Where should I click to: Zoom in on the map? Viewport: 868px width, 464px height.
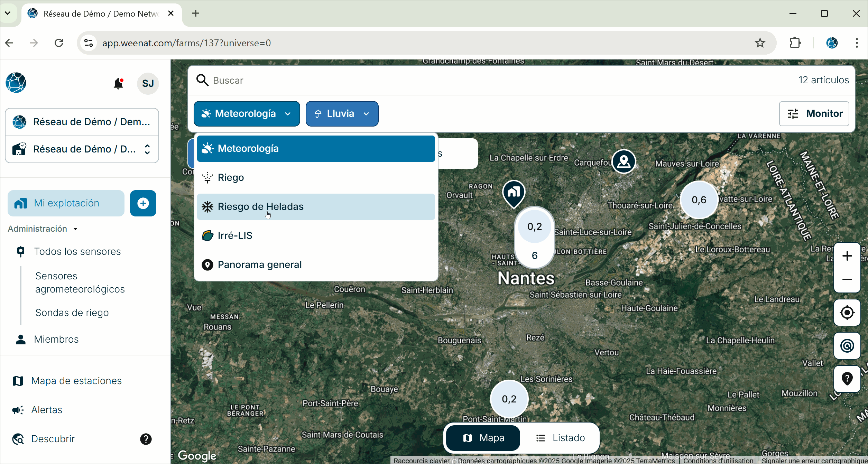click(x=847, y=256)
